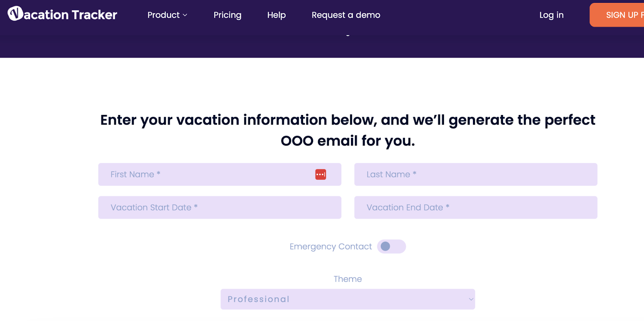The width and height of the screenshot is (644, 322).
Task: Select the Vacation Start Date field
Action: coord(220,207)
